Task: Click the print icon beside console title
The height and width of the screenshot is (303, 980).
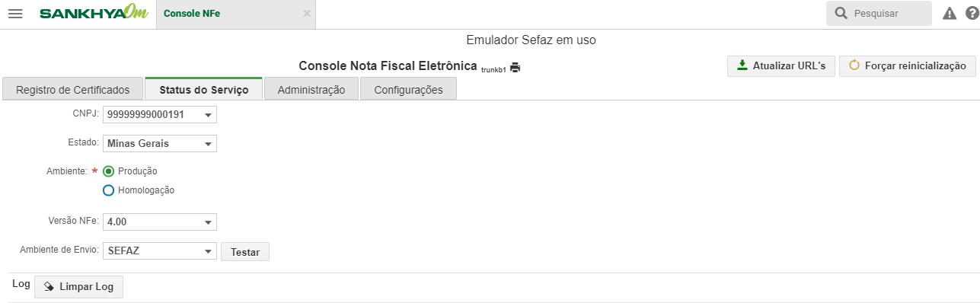Action: pyautogui.click(x=516, y=67)
